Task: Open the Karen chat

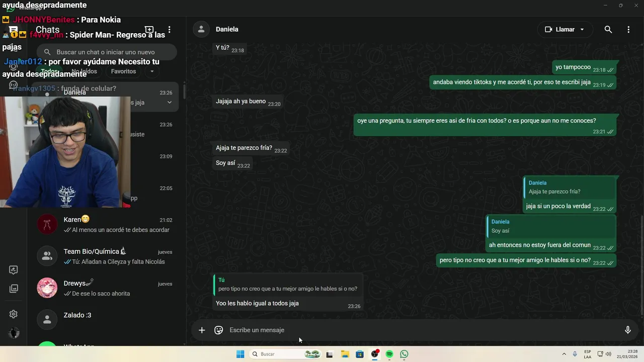Action: point(105,224)
